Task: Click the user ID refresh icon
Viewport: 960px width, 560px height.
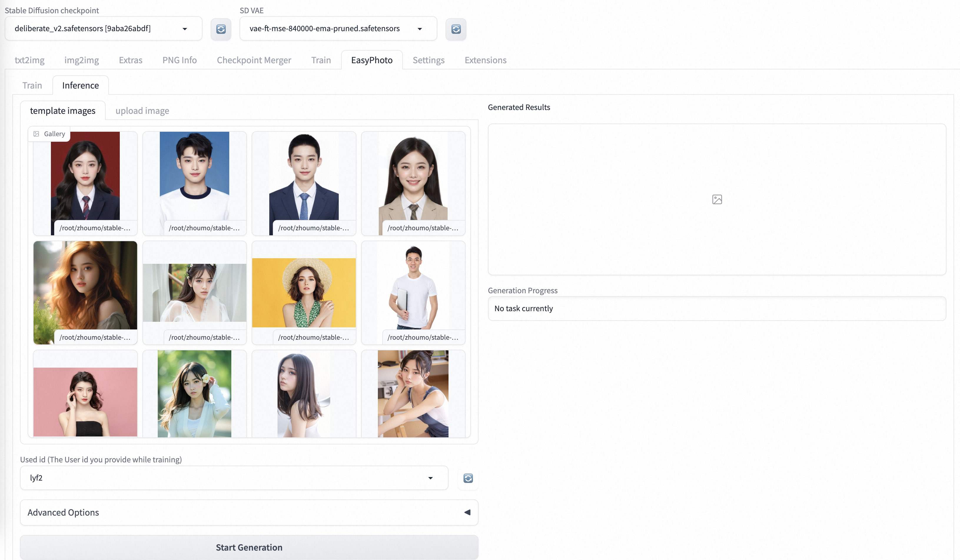Action: point(468,477)
